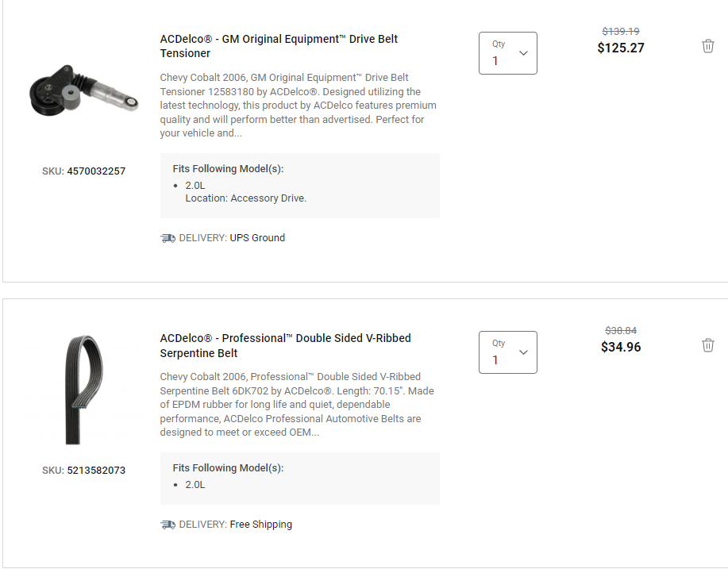
Task: Click the $34.96 serpentine belt price
Action: click(x=621, y=347)
